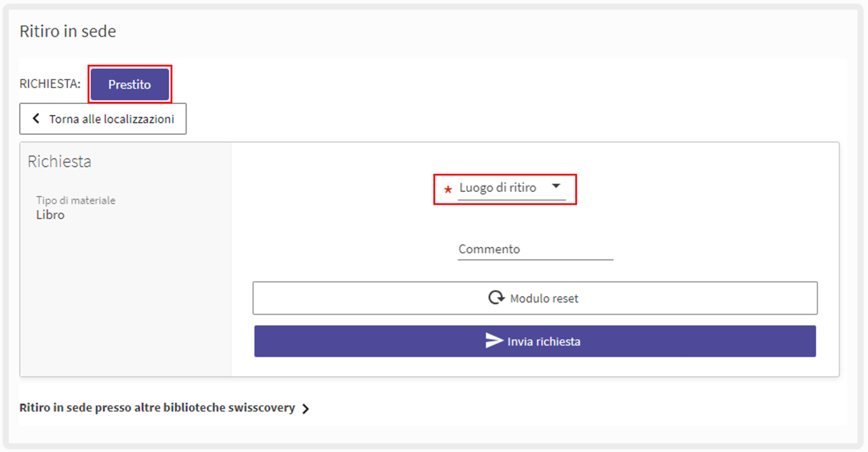
Task: Click the back chevron icon before Torna
Action: point(36,119)
